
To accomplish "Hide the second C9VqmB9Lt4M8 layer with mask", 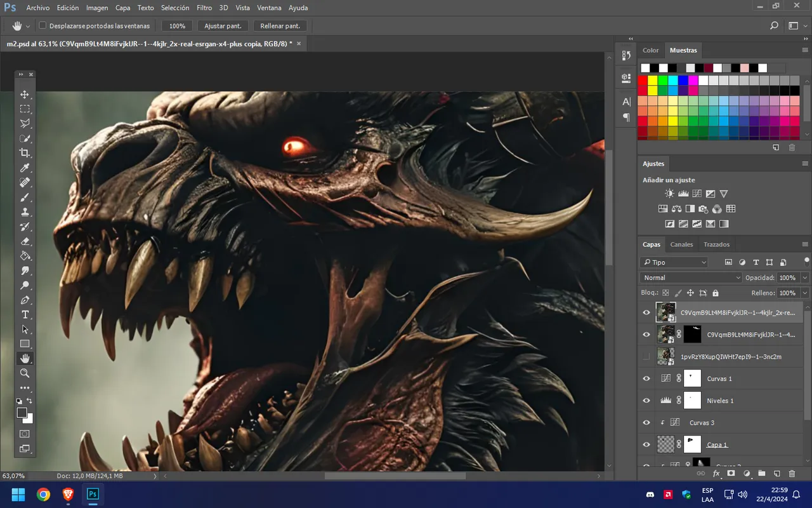I will [646, 335].
